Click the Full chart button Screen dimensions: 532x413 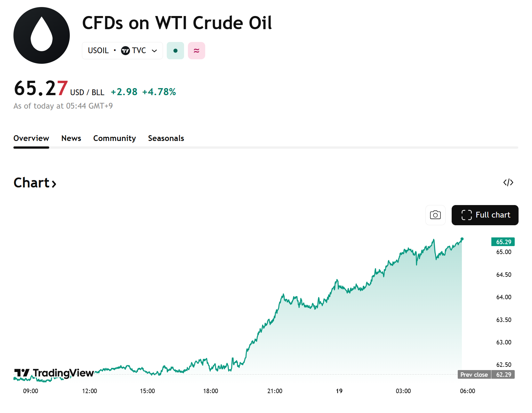(x=485, y=215)
